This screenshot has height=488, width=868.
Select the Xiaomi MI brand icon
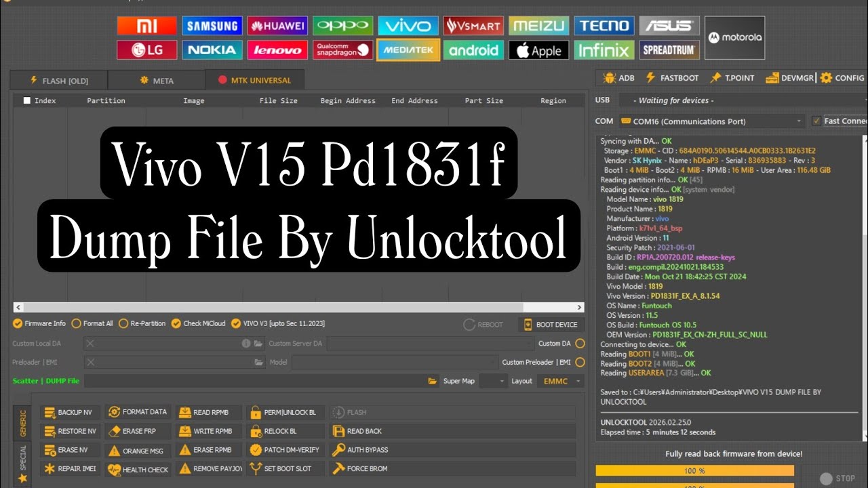pos(146,26)
